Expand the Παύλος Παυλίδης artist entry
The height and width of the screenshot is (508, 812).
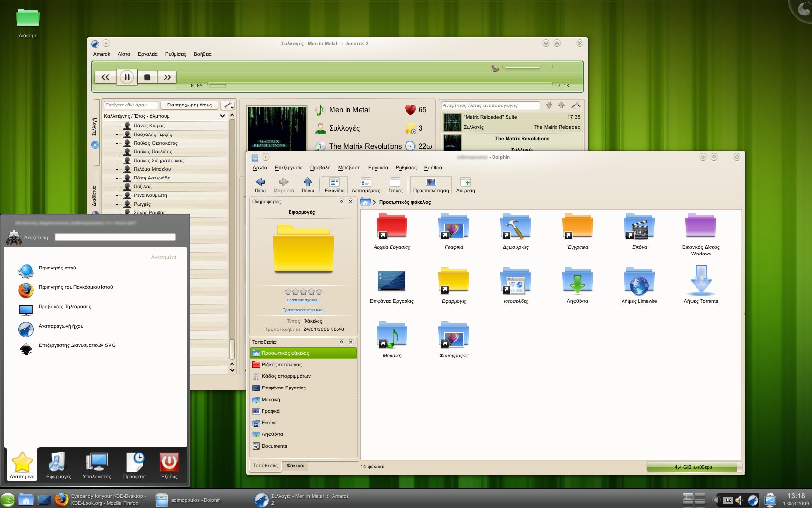tap(117, 152)
